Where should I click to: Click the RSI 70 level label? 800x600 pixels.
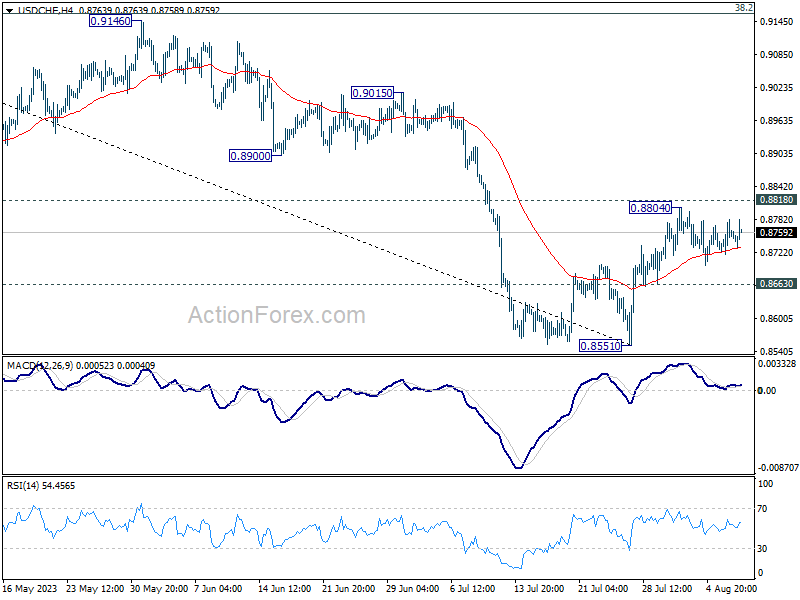(x=762, y=509)
